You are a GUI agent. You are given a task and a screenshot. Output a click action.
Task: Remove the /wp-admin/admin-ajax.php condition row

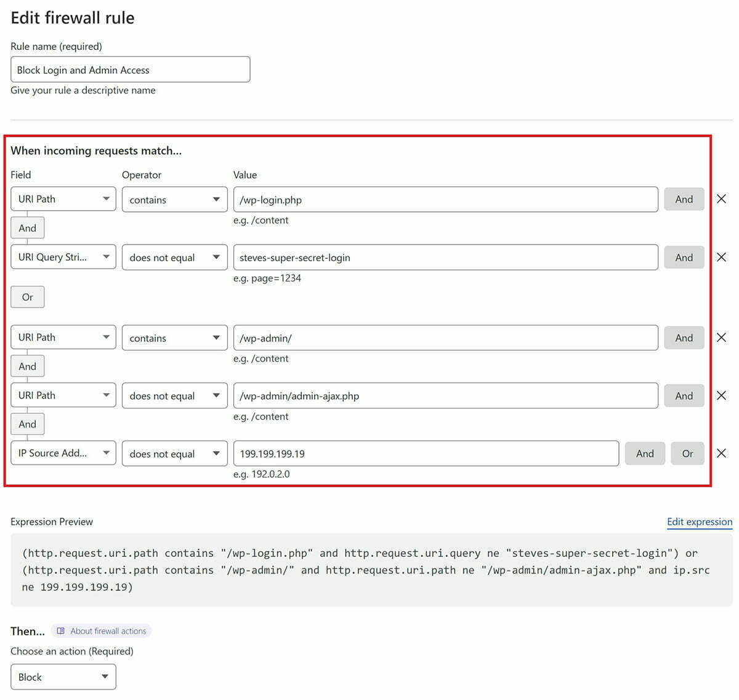pyautogui.click(x=721, y=395)
